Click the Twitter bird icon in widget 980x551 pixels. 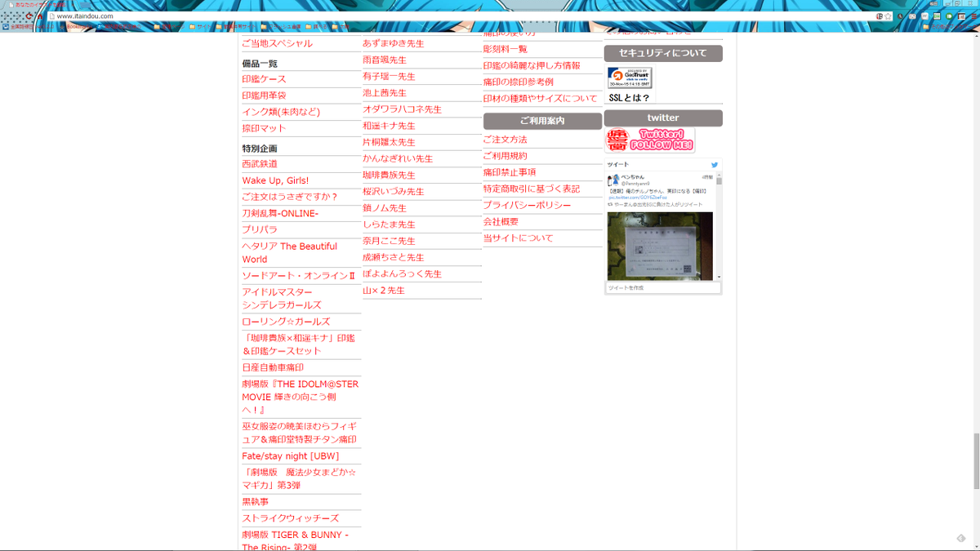coord(715,165)
